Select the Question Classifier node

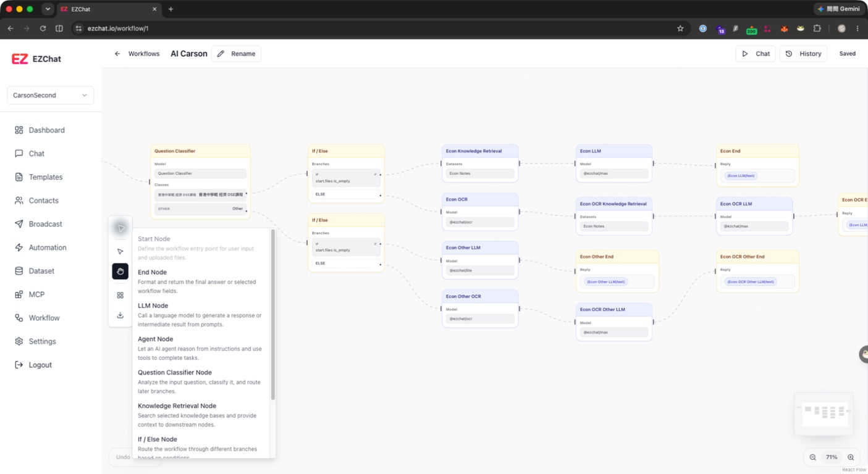coord(200,181)
